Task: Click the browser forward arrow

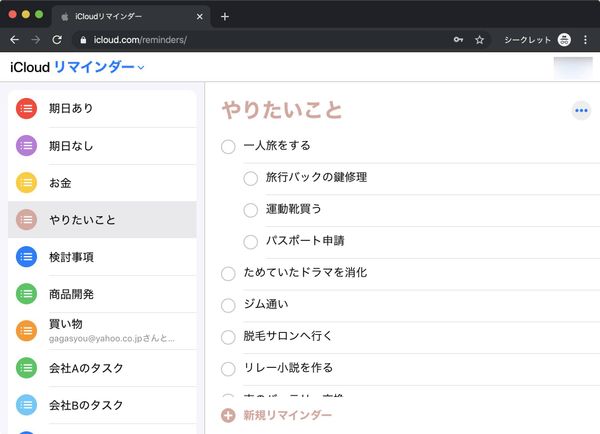Action: (x=36, y=40)
